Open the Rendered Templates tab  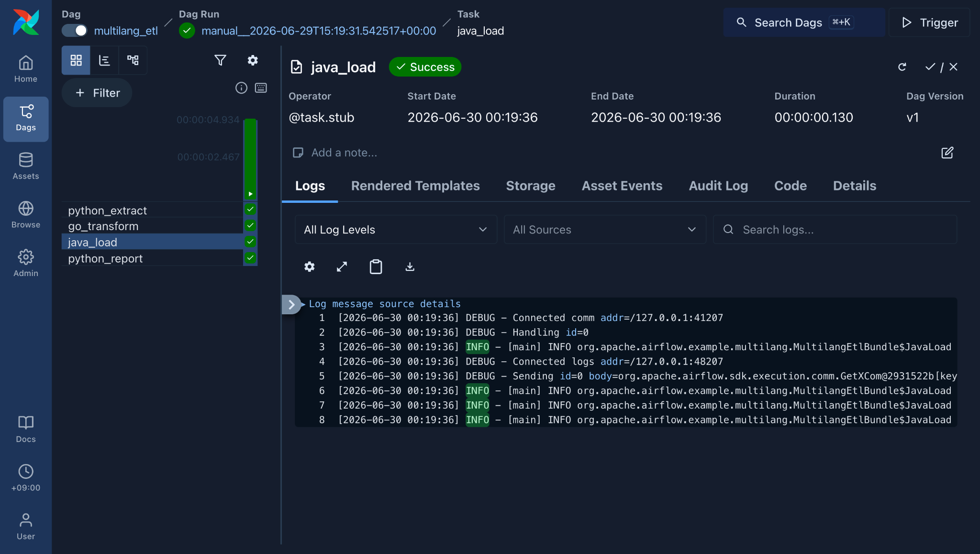415,186
